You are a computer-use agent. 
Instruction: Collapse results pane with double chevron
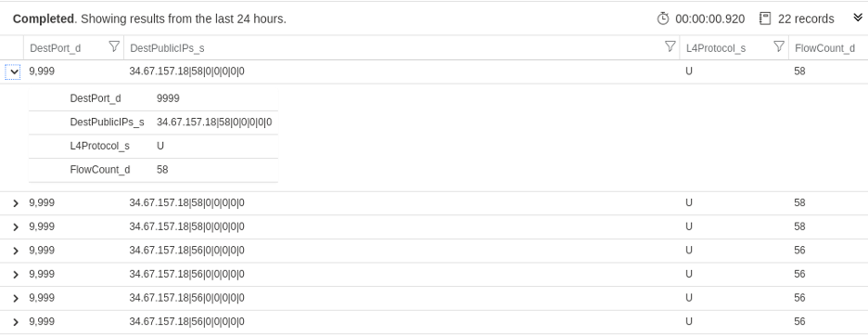[858, 19]
